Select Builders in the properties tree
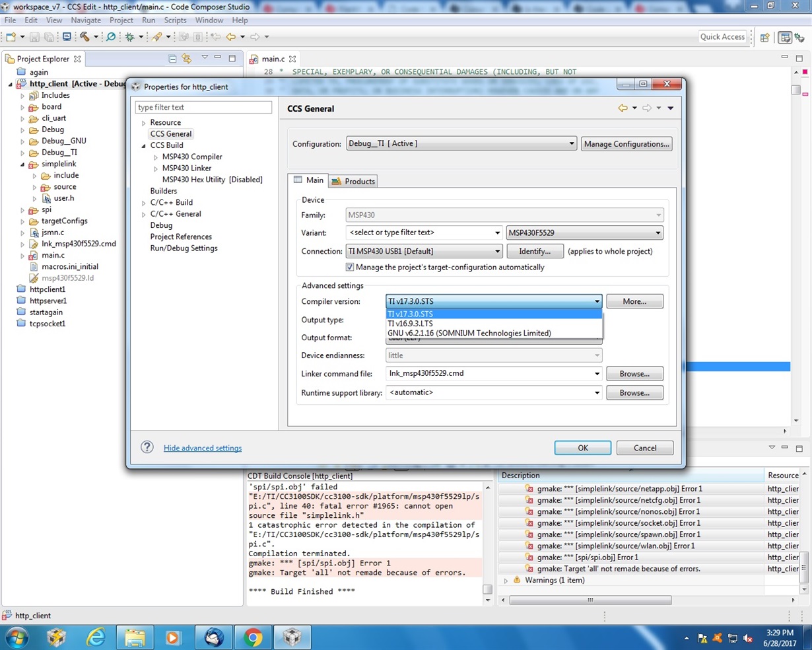 pyautogui.click(x=164, y=191)
